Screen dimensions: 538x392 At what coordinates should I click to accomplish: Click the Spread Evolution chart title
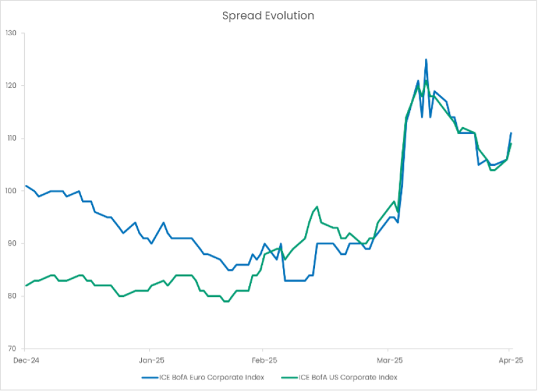[x=268, y=16]
